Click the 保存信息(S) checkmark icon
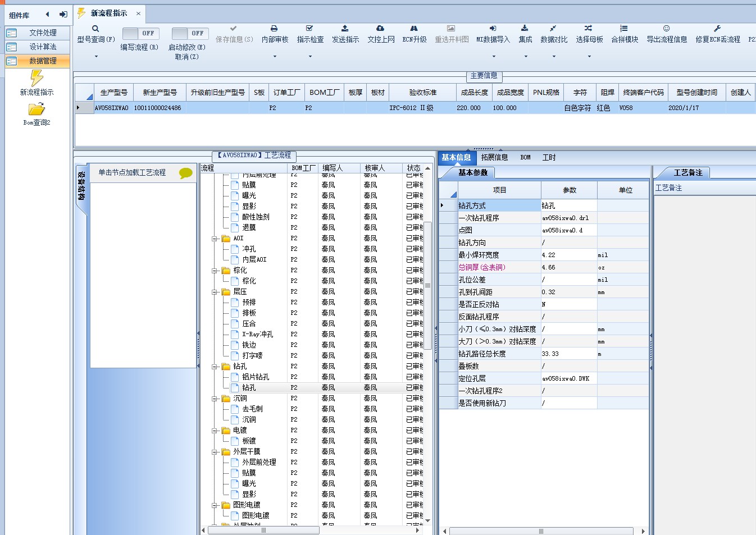This screenshot has height=535, width=756. click(x=234, y=28)
